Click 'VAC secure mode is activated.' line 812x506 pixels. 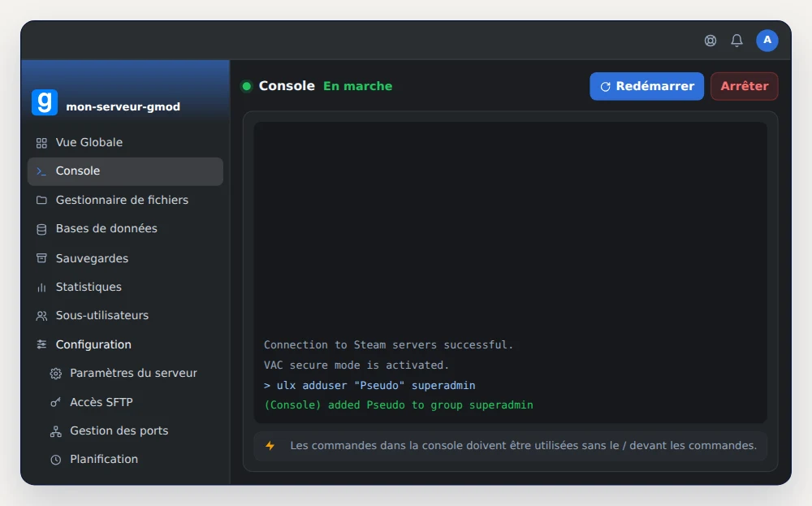click(356, 365)
